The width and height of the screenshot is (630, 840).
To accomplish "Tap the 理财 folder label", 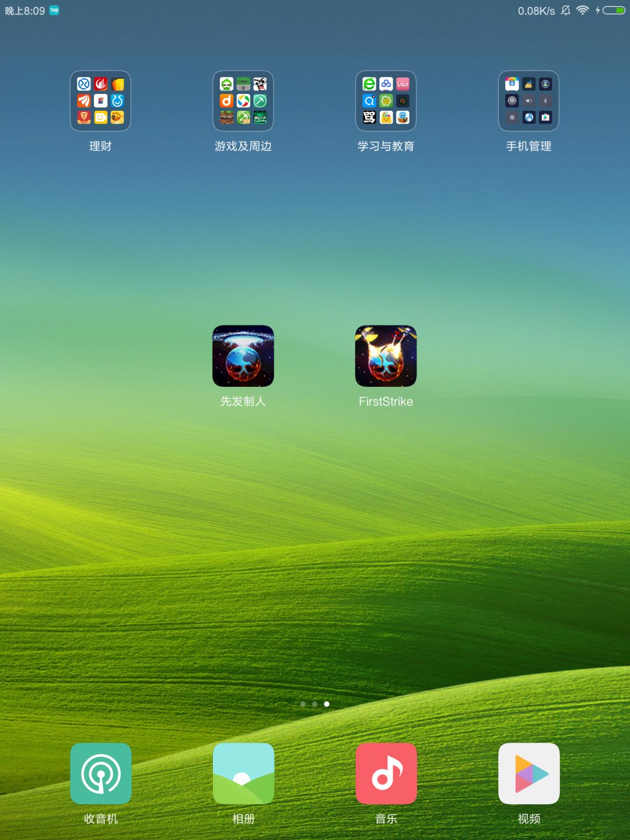I will coord(100,146).
